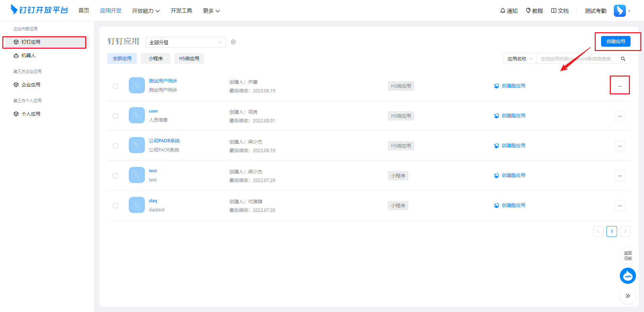644x312 pixels.
Task: Open more options for daq row
Action: tap(620, 206)
